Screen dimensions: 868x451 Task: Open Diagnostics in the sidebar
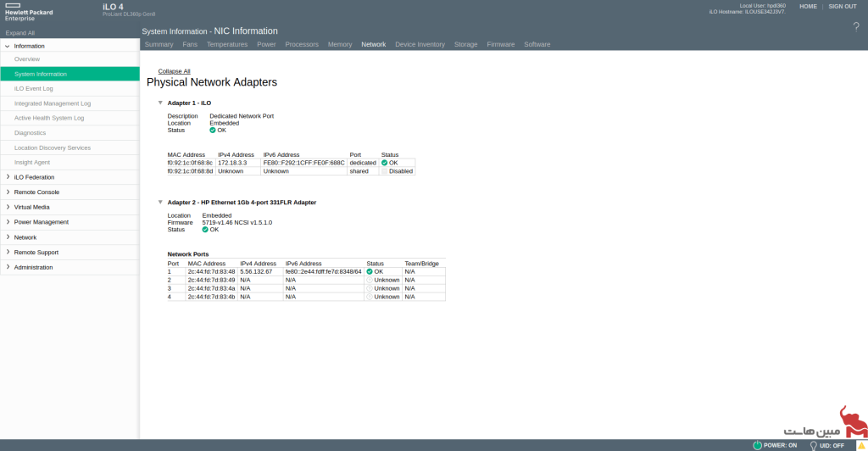tap(30, 133)
